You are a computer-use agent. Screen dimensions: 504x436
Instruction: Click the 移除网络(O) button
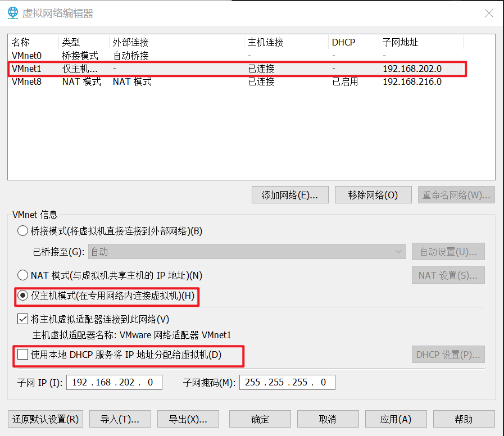(373, 195)
